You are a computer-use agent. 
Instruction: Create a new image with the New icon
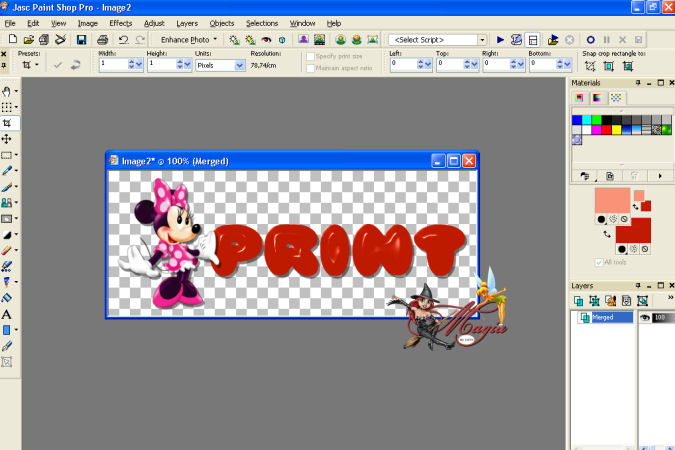coord(12,40)
